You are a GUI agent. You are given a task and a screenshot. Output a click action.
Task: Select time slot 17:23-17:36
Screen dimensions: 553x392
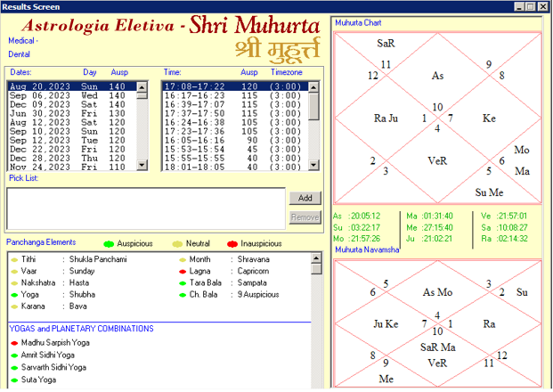tap(235, 131)
